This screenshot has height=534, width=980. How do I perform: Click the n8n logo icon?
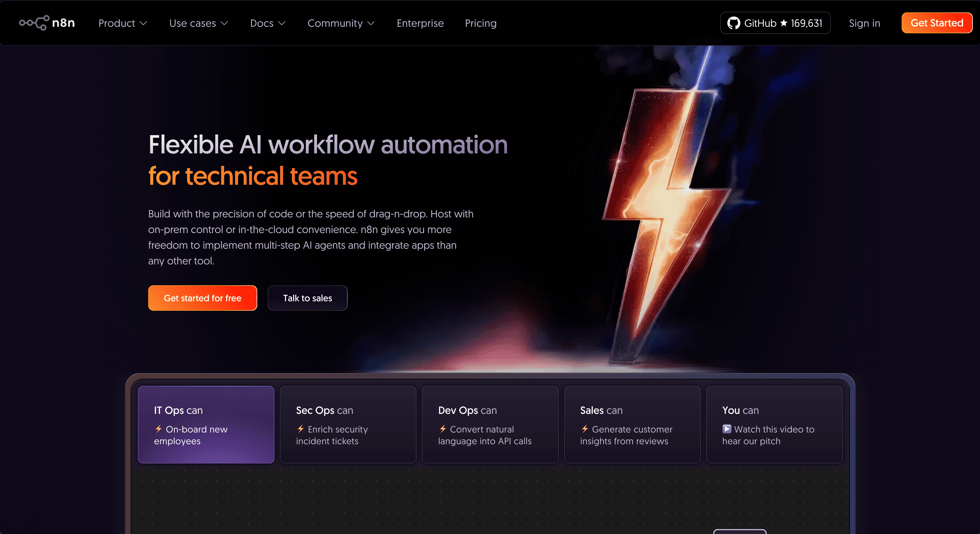point(34,23)
